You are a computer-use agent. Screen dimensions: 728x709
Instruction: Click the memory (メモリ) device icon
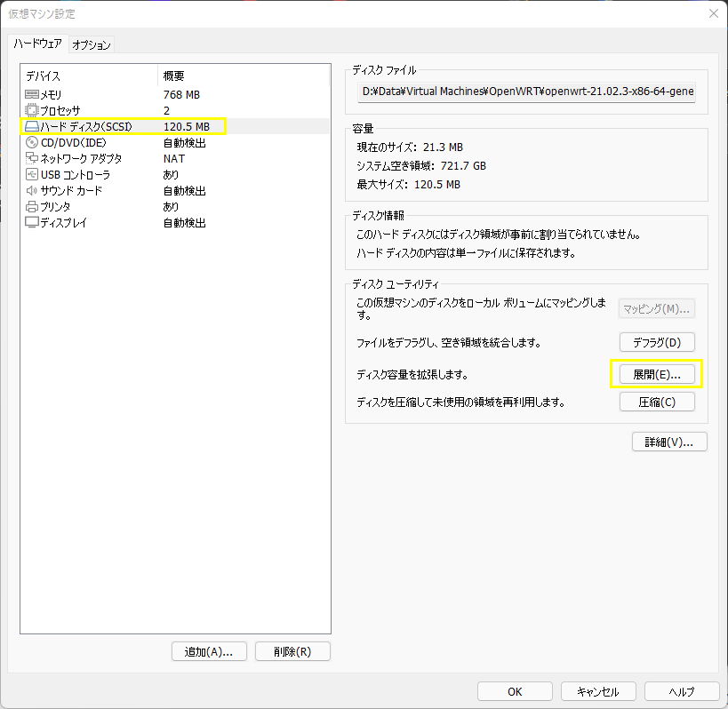[32, 95]
